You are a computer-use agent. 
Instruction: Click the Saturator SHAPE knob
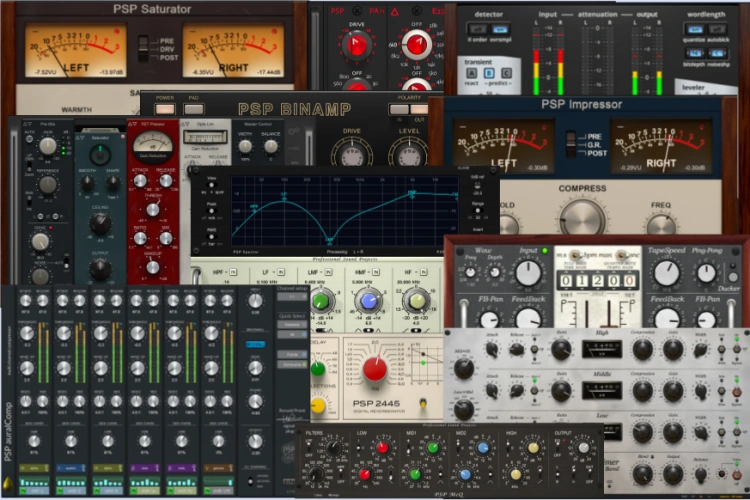click(113, 182)
